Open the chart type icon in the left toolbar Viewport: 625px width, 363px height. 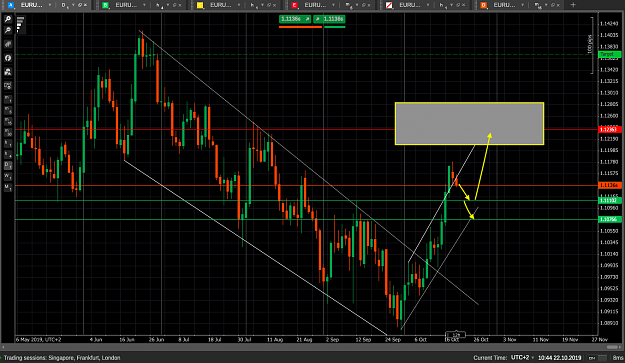8,44
